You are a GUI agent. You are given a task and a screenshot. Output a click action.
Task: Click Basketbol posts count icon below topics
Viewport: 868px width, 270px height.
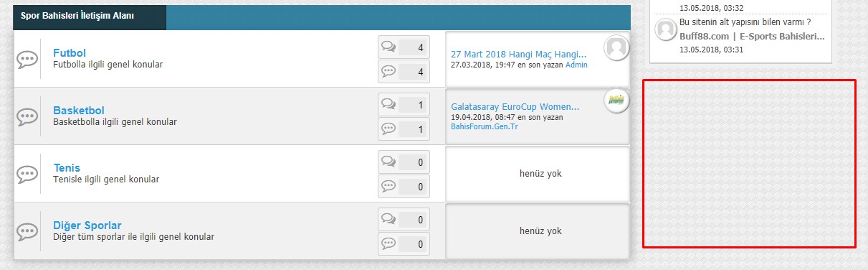[389, 129]
